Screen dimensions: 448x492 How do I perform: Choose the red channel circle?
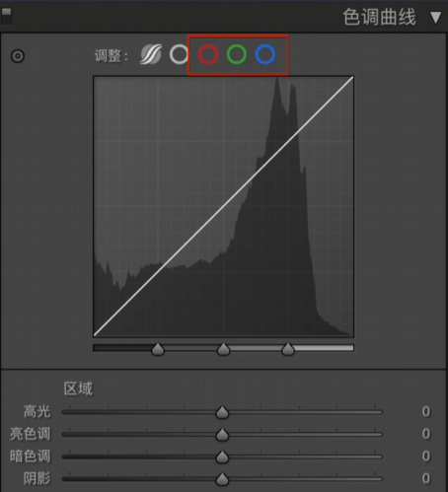pos(208,54)
